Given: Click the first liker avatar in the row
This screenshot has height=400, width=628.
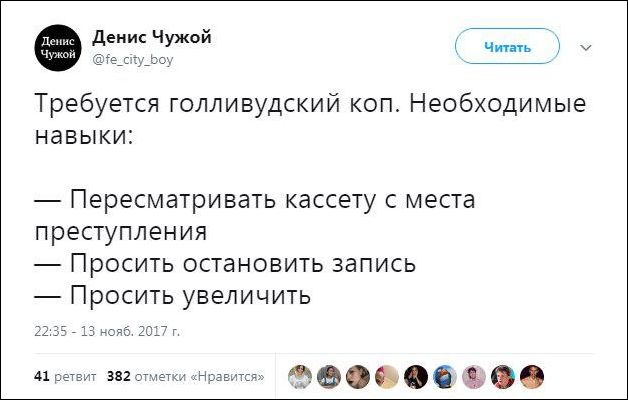Looking at the screenshot, I should pyautogui.click(x=299, y=376).
